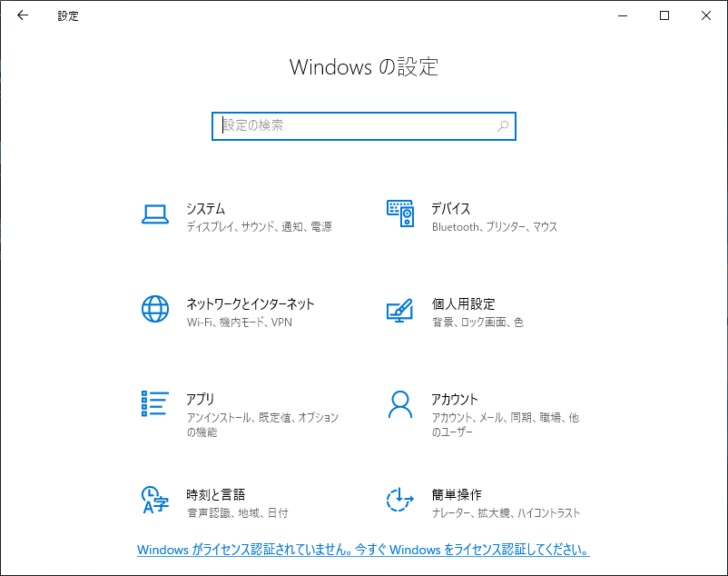Click the description '背景、ロック画面、色'
This screenshot has height=576, width=728.
(x=477, y=322)
